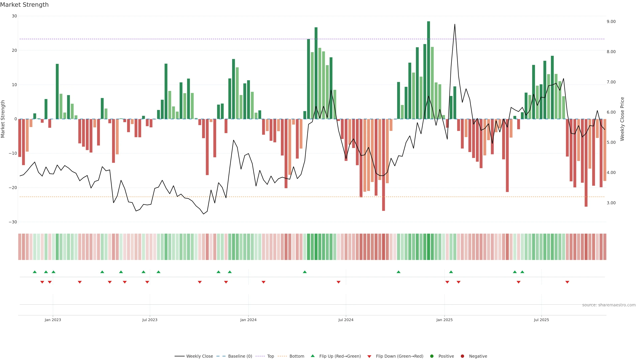Click the dark red Negative legend dot
This screenshot has width=644, height=362.
(x=462, y=356)
